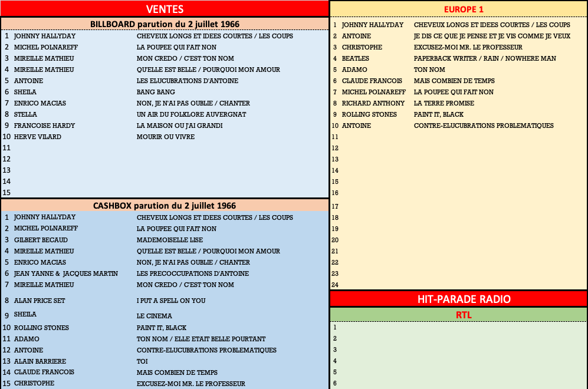Click JEAN YANNE & JACQUES MARTIN cell
The height and width of the screenshot is (389, 588).
[66, 274]
